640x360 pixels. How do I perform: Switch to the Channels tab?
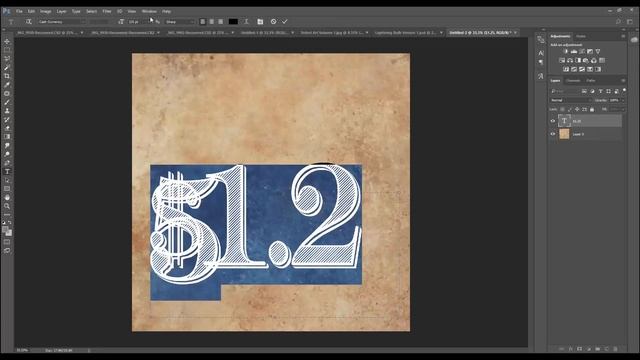click(x=573, y=80)
